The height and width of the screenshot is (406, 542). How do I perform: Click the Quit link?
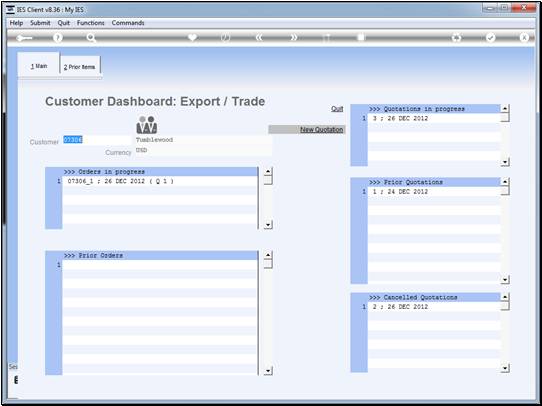tap(337, 109)
